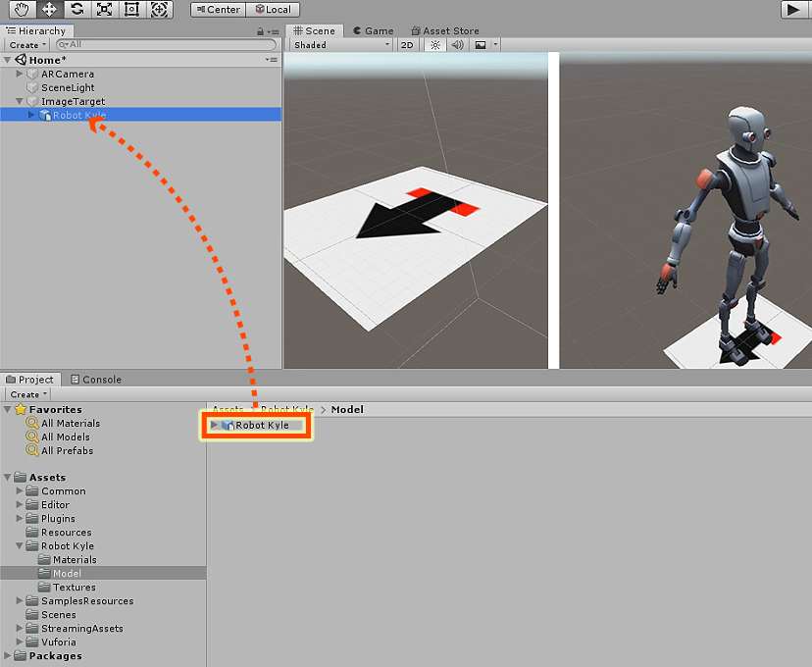Click the Hierarchy search field

[x=166, y=45]
